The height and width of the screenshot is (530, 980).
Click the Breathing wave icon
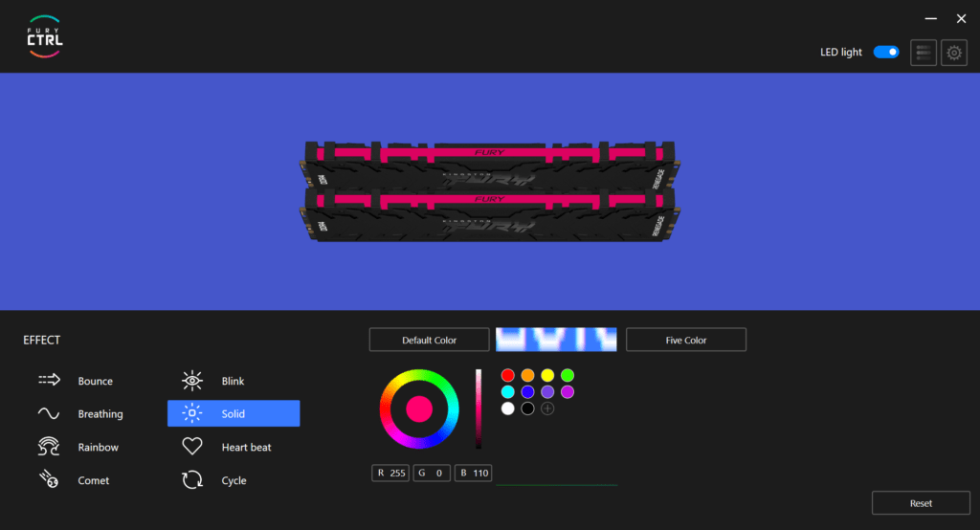49,413
